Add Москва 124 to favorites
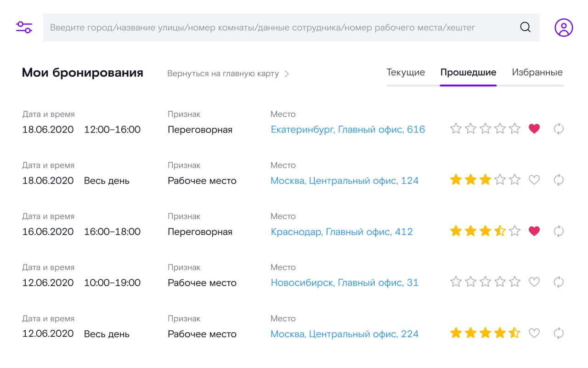Screen dimensions: 588x368 tap(534, 180)
